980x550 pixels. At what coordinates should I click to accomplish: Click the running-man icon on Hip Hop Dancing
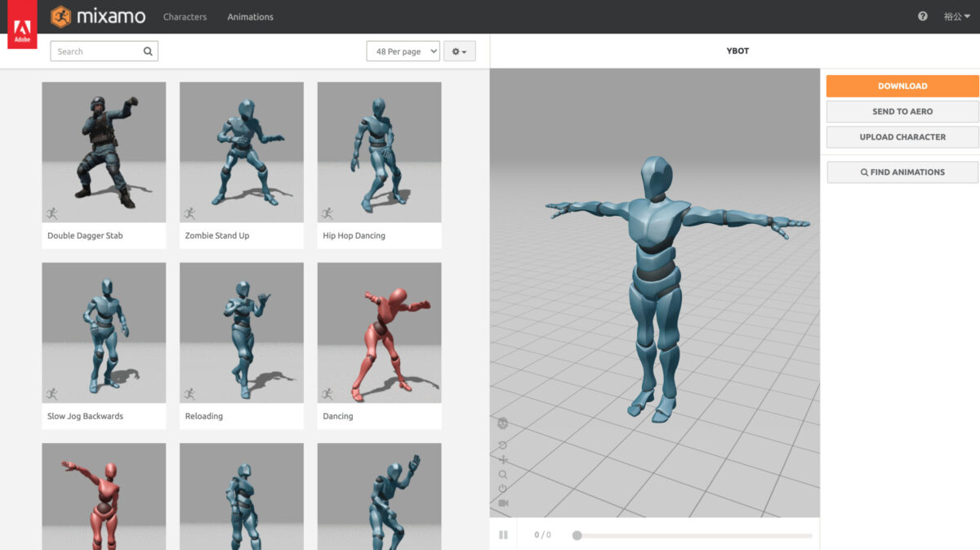click(327, 213)
